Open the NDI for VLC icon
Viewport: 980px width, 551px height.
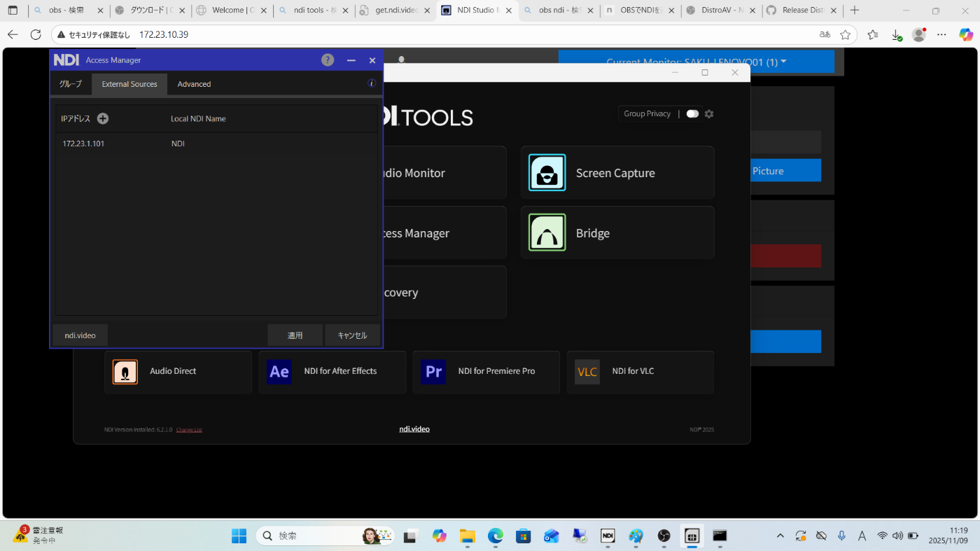587,371
